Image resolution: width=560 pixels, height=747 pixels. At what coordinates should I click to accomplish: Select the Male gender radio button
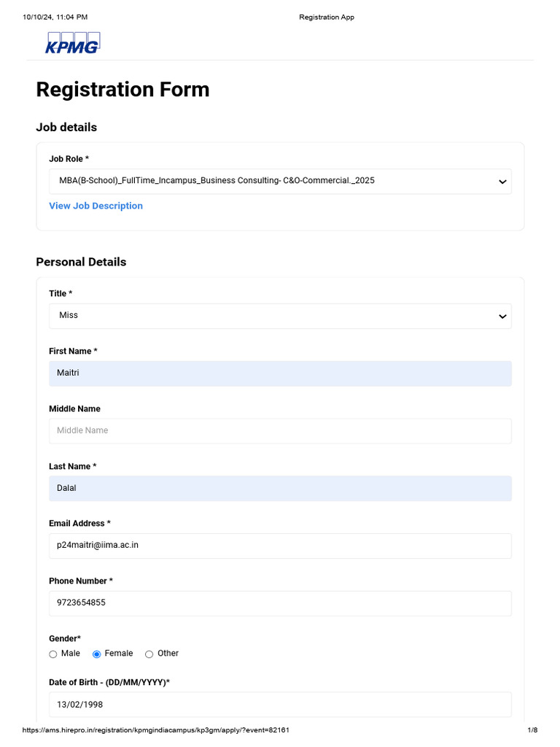53,654
